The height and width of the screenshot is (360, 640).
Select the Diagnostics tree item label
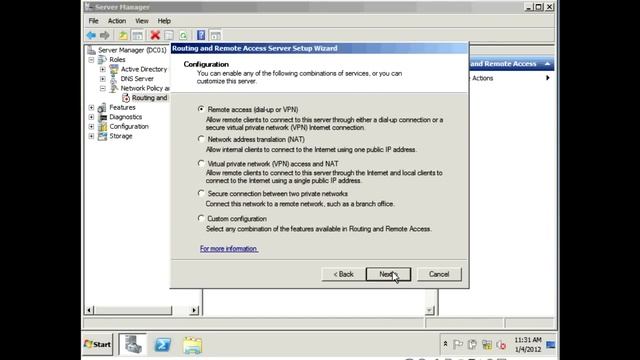tap(126, 117)
